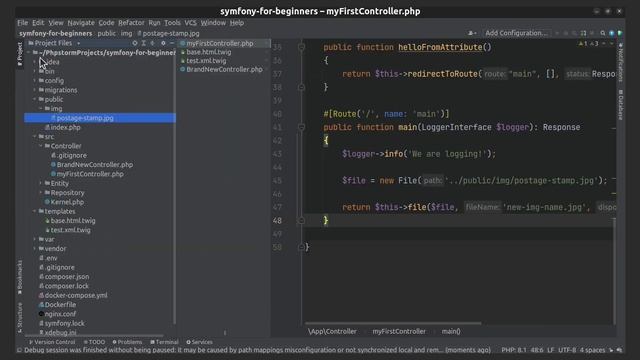Select BrandNewController.php in open files list
Screen dimensions: 640x360
point(224,69)
